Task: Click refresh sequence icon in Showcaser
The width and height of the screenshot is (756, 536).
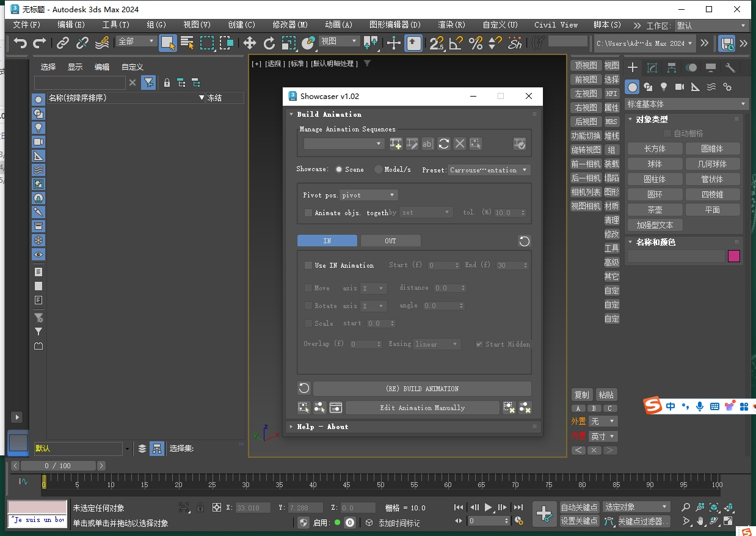Action: (444, 144)
